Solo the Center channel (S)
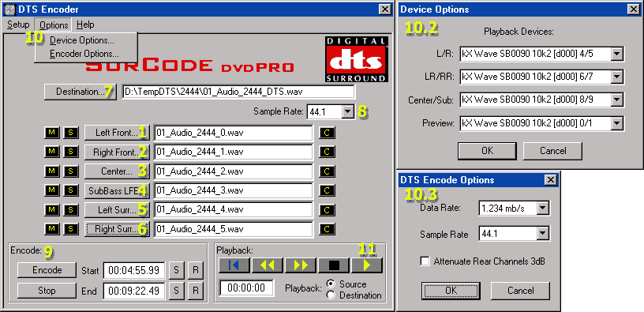This screenshot has height=312, width=644. click(x=71, y=171)
